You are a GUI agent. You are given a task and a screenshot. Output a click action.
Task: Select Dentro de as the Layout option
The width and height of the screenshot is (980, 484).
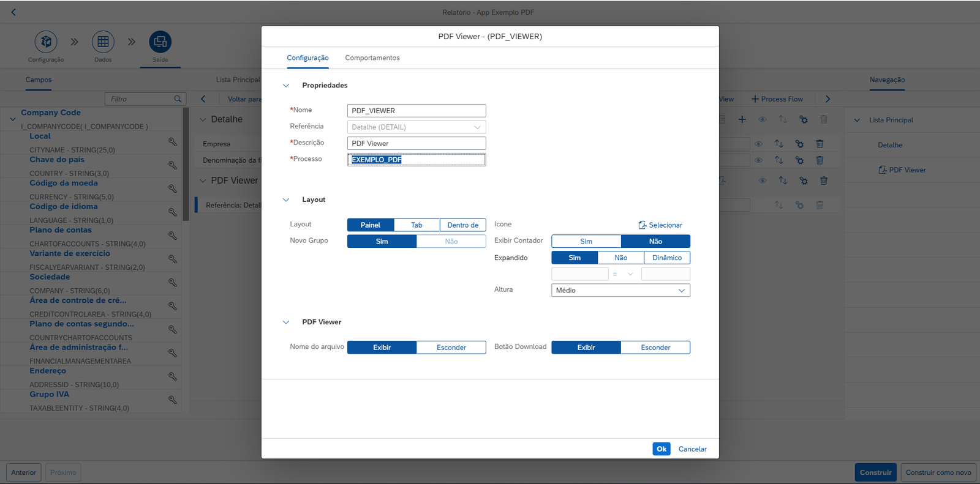coord(463,225)
